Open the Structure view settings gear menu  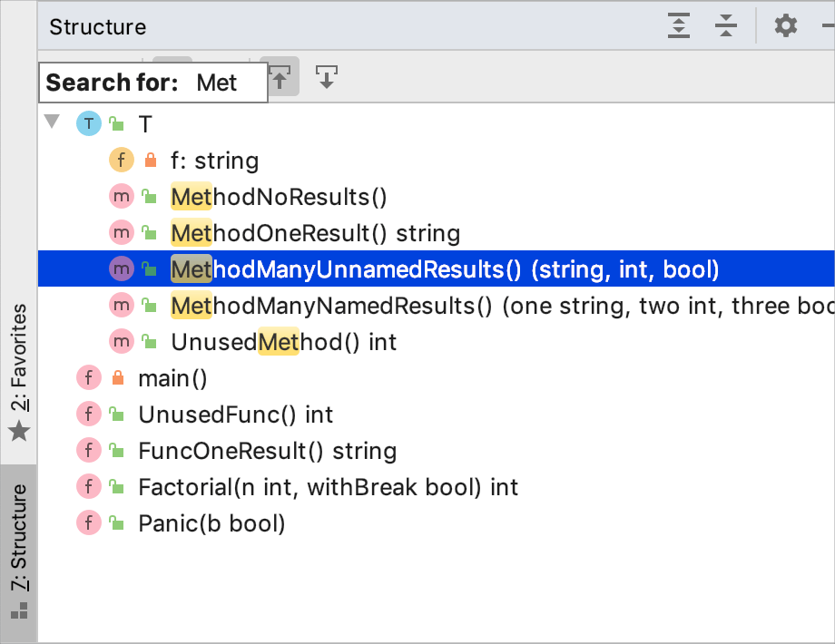pos(784,25)
